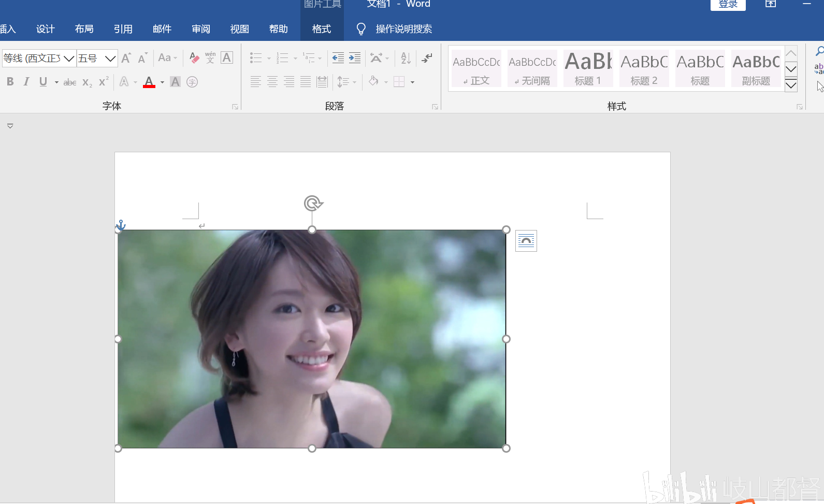Image resolution: width=824 pixels, height=504 pixels.
Task: Apply center paragraph alignment
Action: (x=272, y=81)
